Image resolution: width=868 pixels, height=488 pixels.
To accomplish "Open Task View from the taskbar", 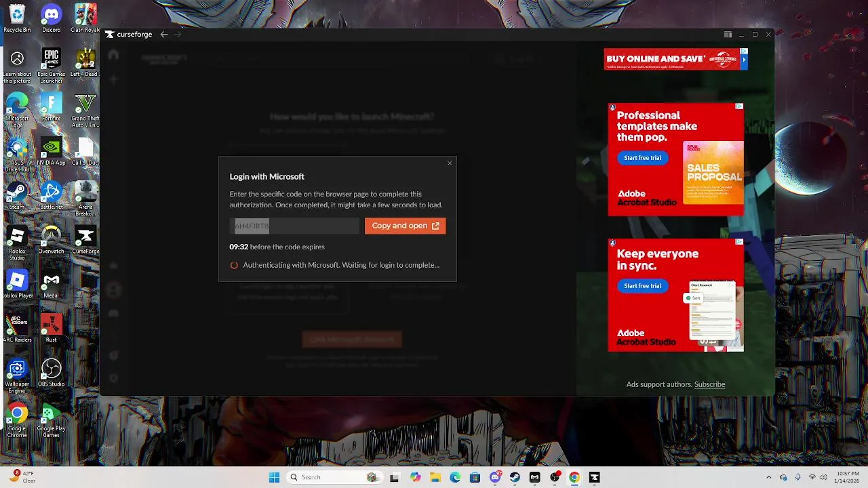I will pyautogui.click(x=394, y=477).
